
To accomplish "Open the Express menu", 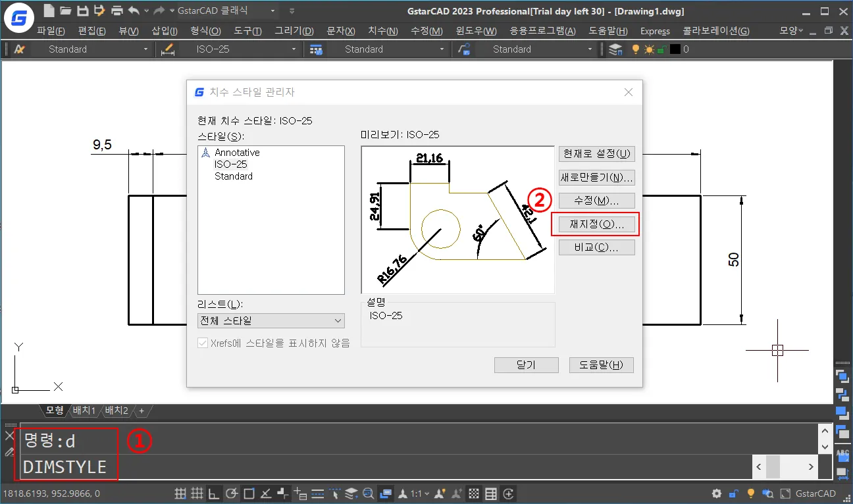I will pos(655,31).
